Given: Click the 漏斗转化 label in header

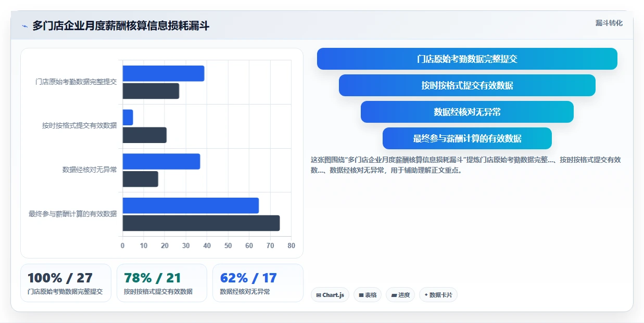Looking at the screenshot, I should click(609, 23).
